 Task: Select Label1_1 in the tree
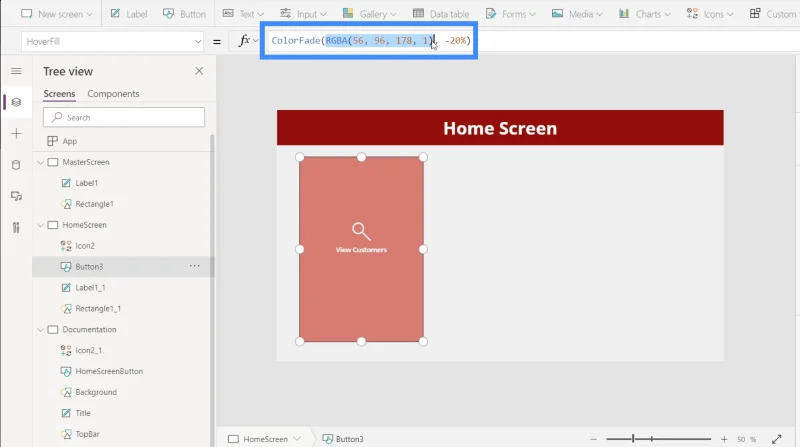click(90, 287)
